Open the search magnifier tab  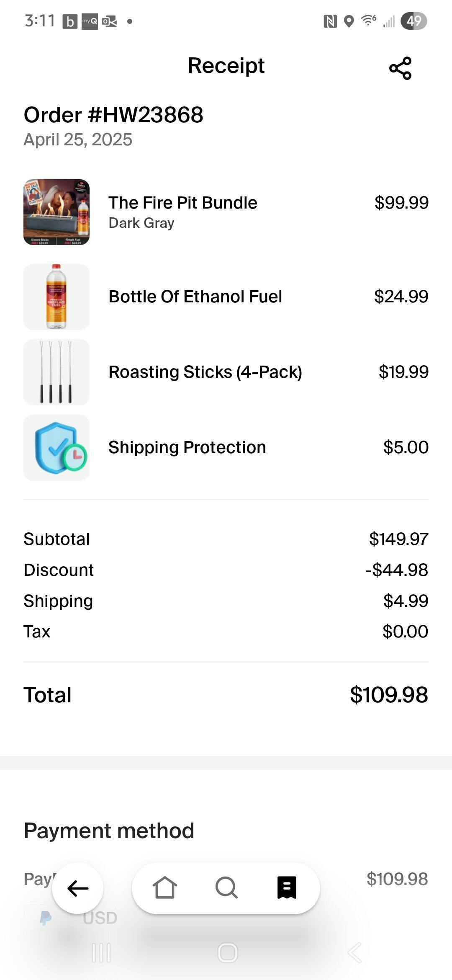click(226, 887)
